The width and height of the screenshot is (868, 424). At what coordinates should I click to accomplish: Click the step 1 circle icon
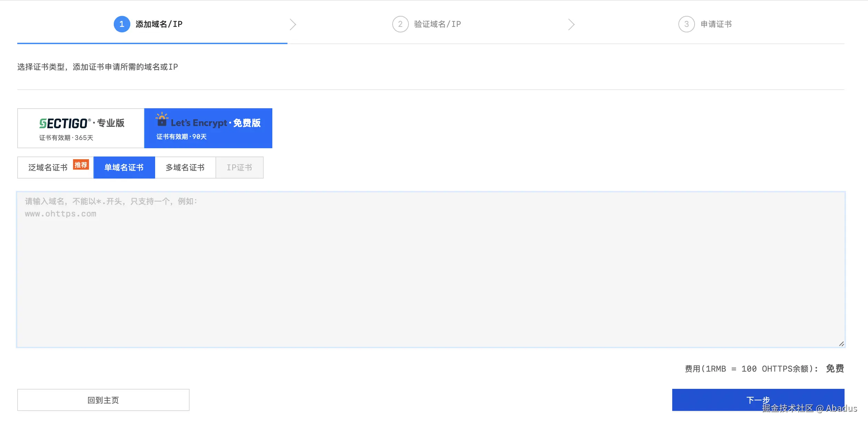click(122, 24)
